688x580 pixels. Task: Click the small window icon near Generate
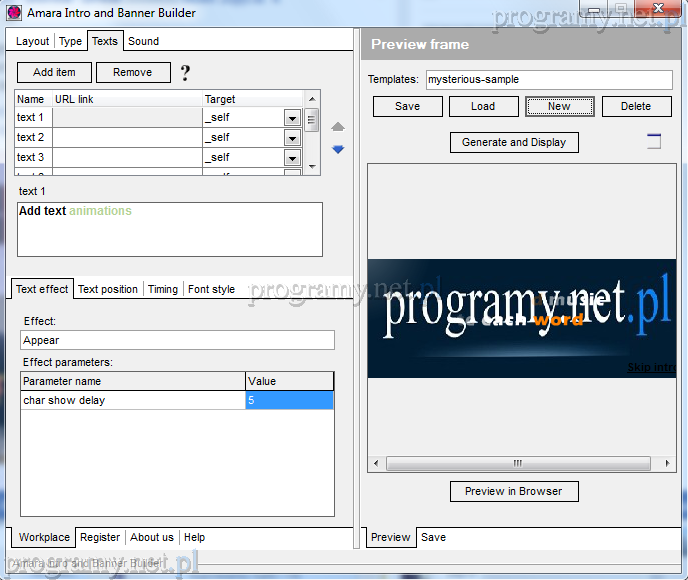pos(654,141)
